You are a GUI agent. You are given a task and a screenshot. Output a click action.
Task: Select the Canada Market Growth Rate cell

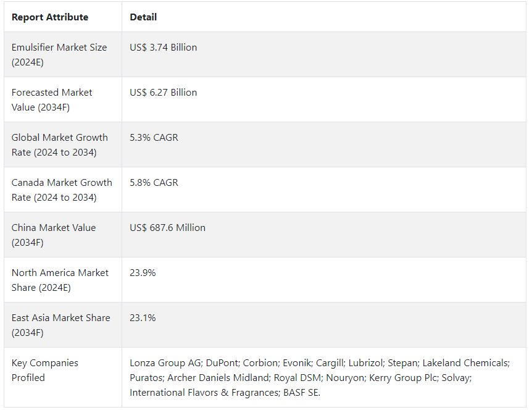point(63,190)
